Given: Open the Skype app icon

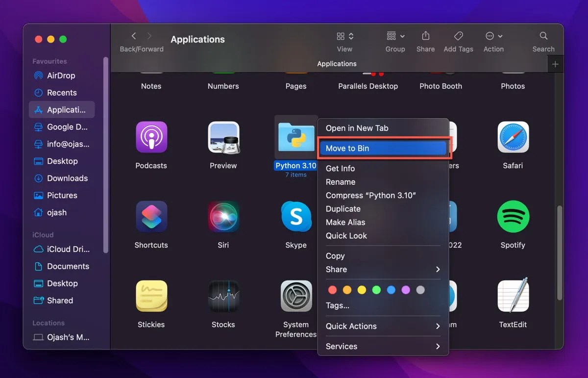Looking at the screenshot, I should pos(296,216).
